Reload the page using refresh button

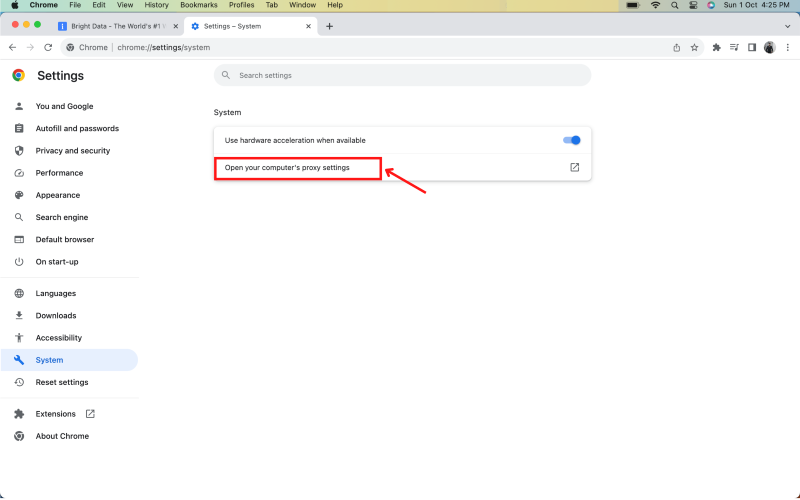[47, 47]
